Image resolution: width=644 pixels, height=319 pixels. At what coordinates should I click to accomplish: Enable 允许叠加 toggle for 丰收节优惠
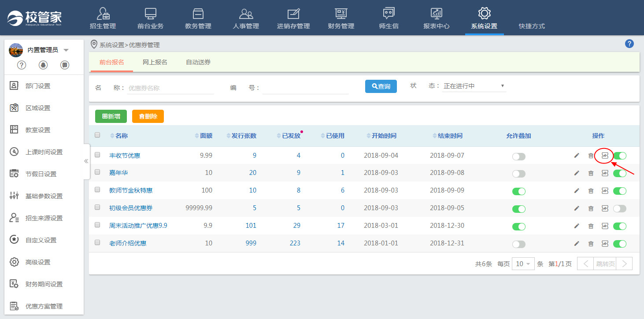click(518, 156)
